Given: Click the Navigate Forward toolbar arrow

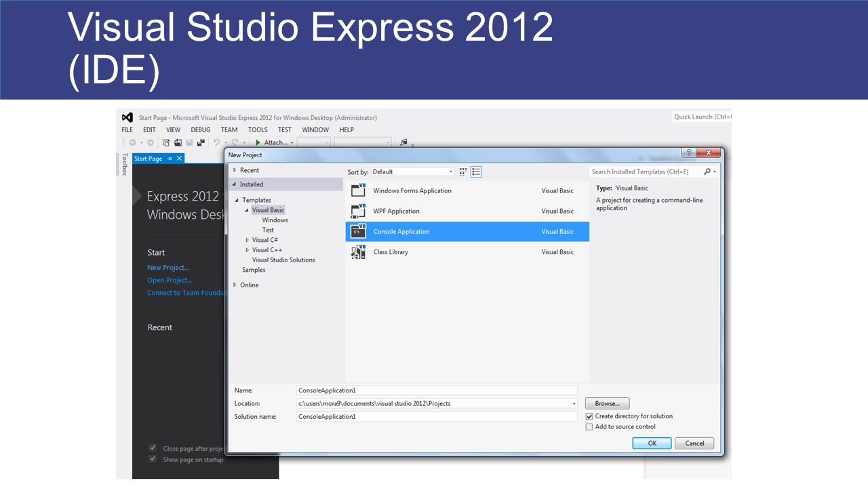Looking at the screenshot, I should coord(151,142).
